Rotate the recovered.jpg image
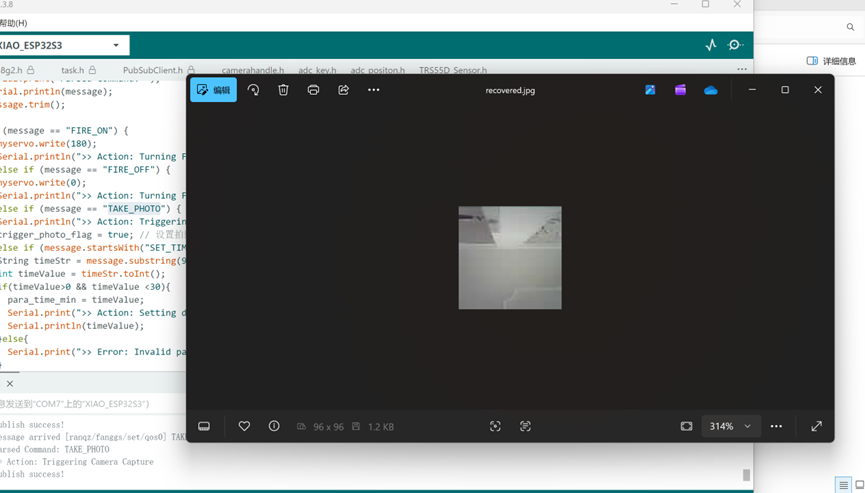The width and height of the screenshot is (865, 493). click(253, 90)
